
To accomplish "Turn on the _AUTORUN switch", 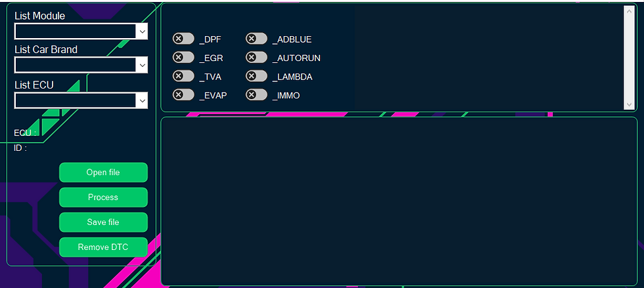I will pos(256,58).
